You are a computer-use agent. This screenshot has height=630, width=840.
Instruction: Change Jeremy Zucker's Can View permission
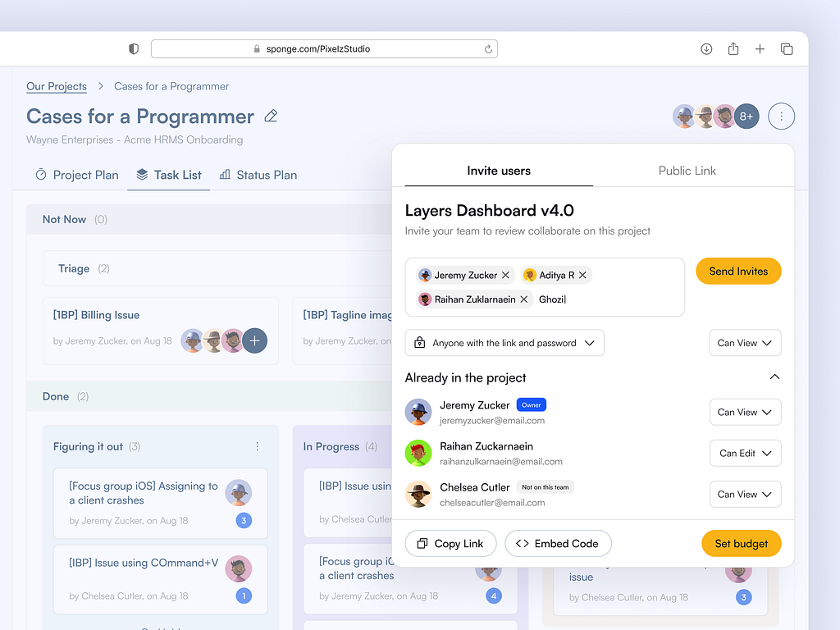(x=745, y=412)
